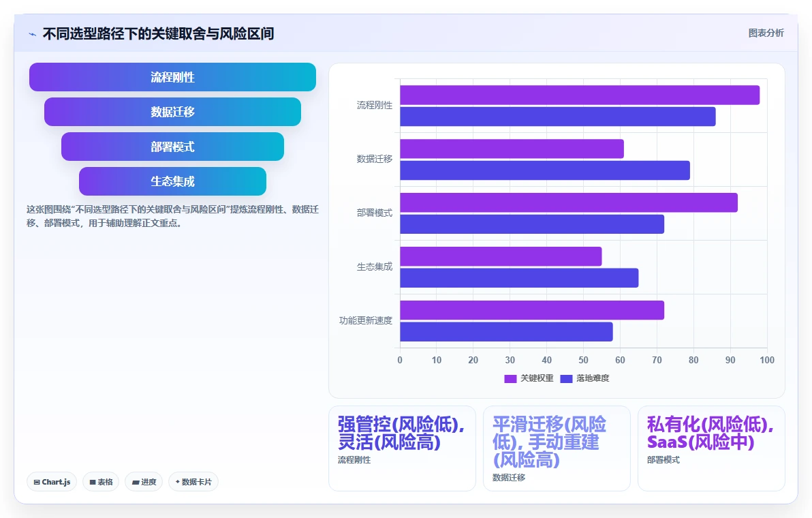Viewport: 812px width, 518px height.
Task: Toggle the 落地难度 legend swatch
Action: pos(566,379)
